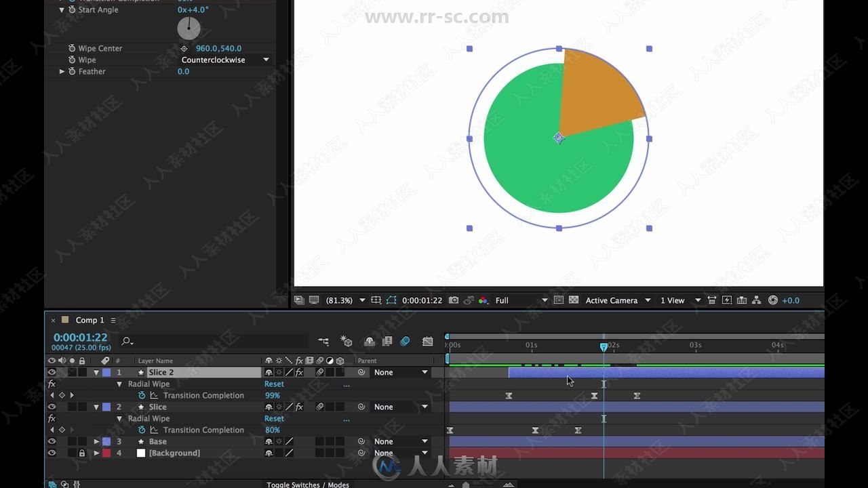Open the Graph Editor icon

(x=428, y=342)
